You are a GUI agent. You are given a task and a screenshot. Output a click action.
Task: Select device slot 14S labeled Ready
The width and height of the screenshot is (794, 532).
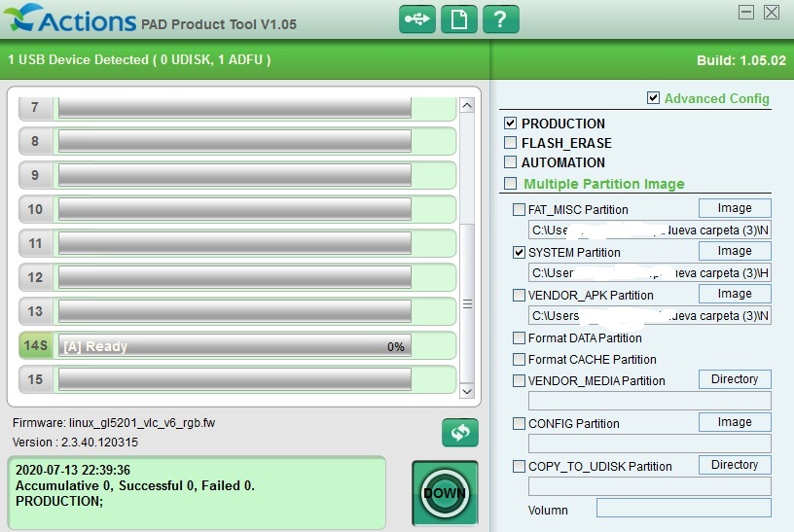click(35, 345)
